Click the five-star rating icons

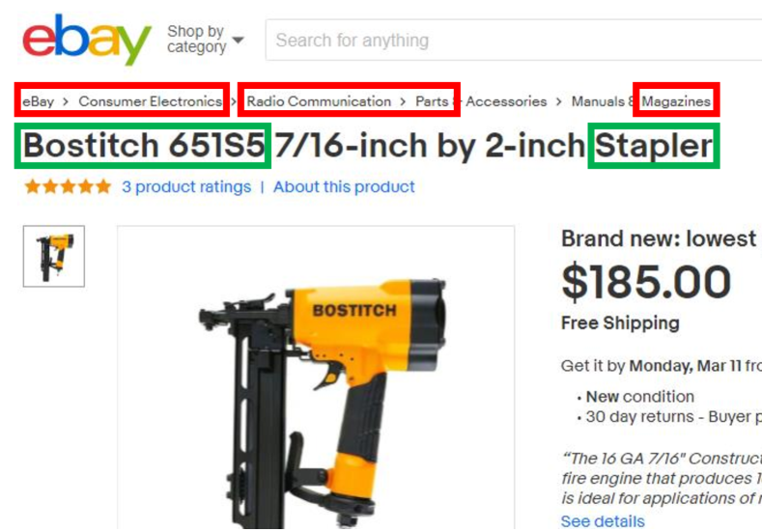coord(68,186)
